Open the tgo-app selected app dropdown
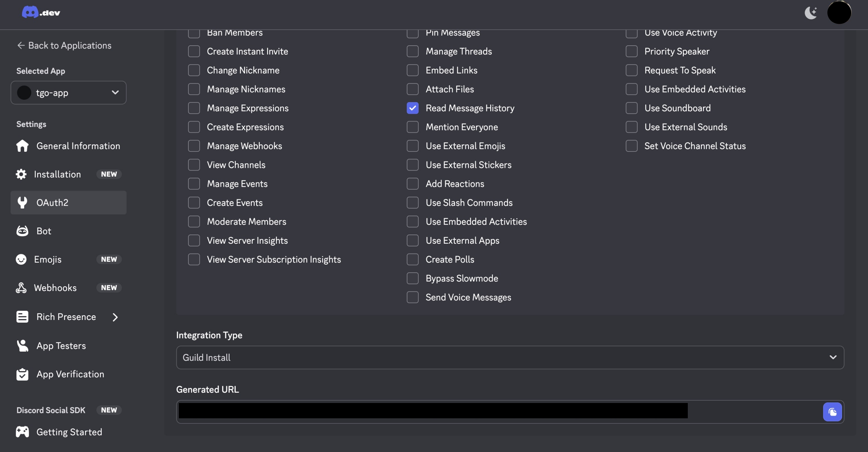868x452 pixels. [x=68, y=93]
